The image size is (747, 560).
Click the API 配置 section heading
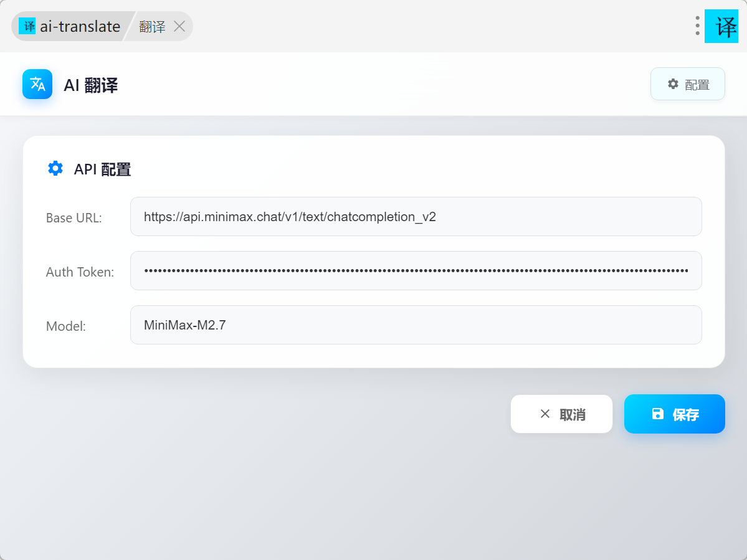[102, 169]
